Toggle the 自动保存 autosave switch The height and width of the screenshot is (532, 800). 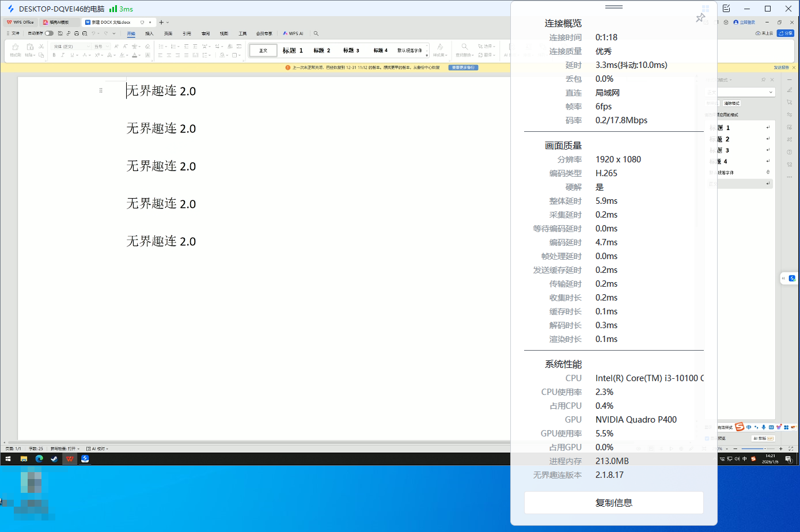[x=49, y=33]
